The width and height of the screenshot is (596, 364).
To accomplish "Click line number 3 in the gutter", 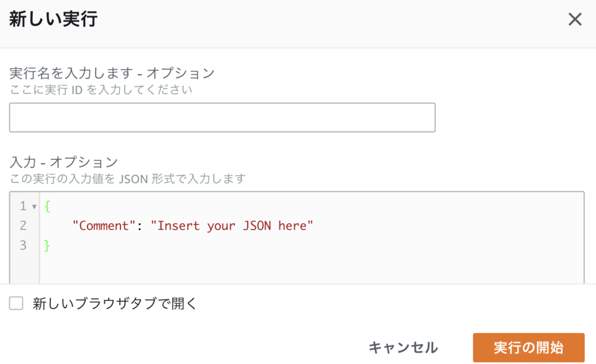I will point(23,245).
